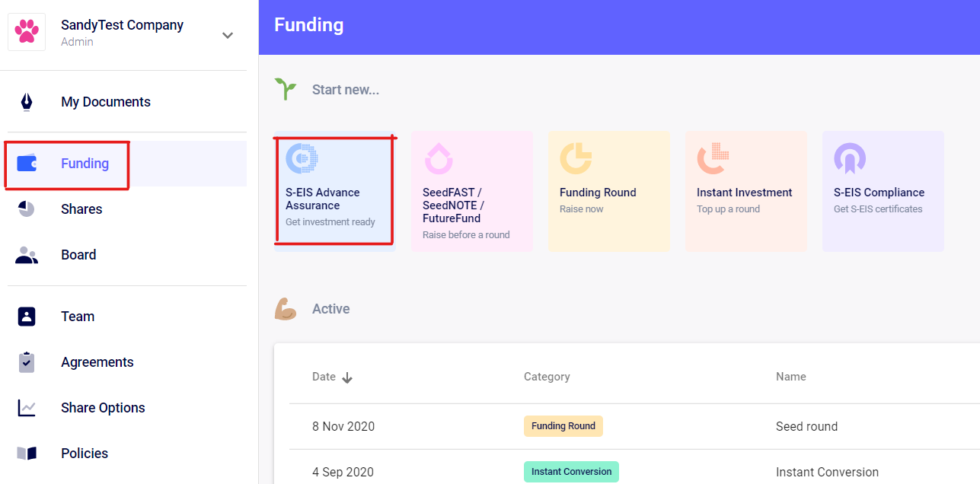This screenshot has height=484, width=980.
Task: Click the Shares pie chart icon
Action: [x=27, y=209]
